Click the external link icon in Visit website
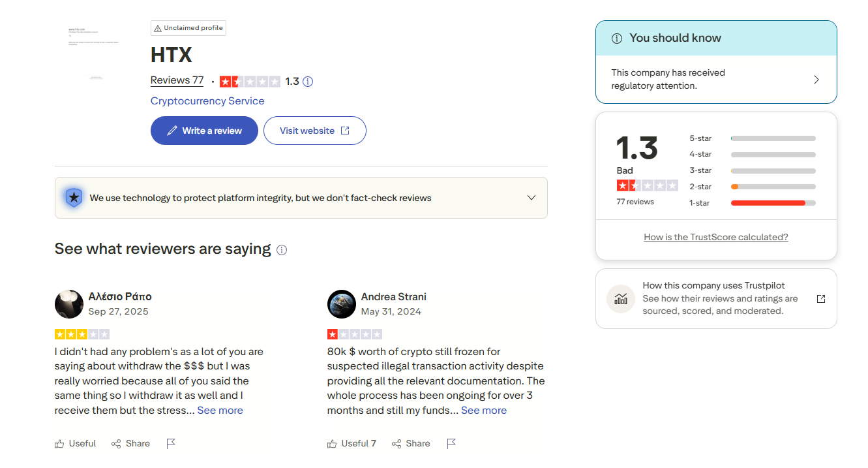This screenshot has width=868, height=468. tap(345, 131)
